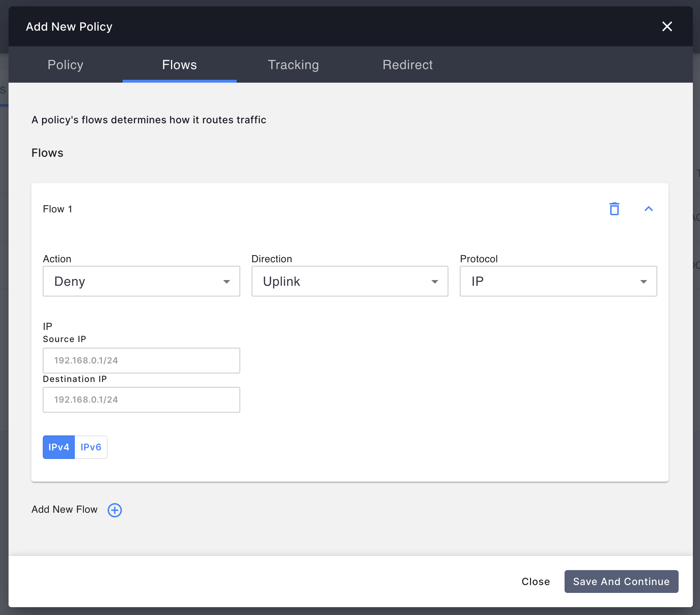Close the dialog with the X icon
Screen dimensions: 700x615
[667, 26]
